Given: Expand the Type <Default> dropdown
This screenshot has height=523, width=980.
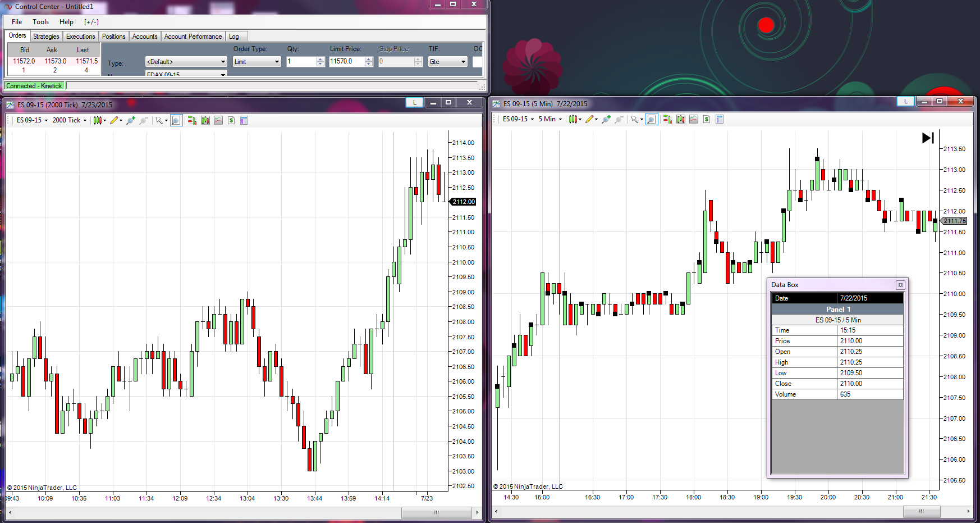Looking at the screenshot, I should [x=186, y=62].
